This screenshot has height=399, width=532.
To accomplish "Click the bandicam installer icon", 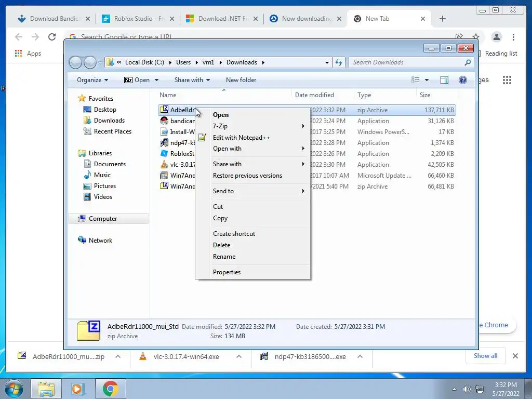I will 164,121.
